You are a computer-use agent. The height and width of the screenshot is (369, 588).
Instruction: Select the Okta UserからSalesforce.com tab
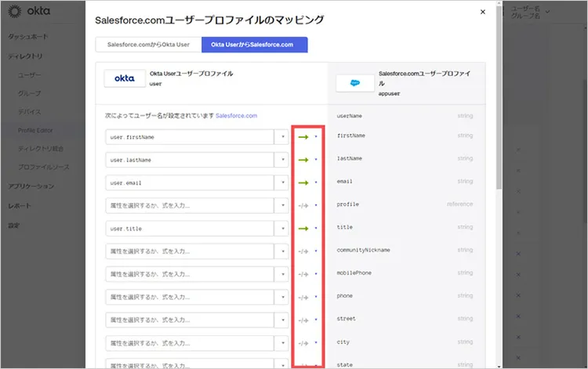(255, 45)
